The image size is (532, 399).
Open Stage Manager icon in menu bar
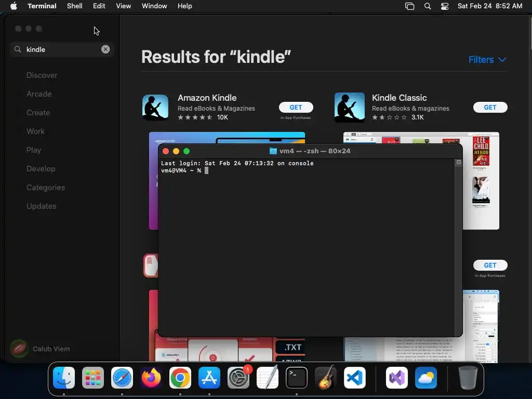(409, 6)
